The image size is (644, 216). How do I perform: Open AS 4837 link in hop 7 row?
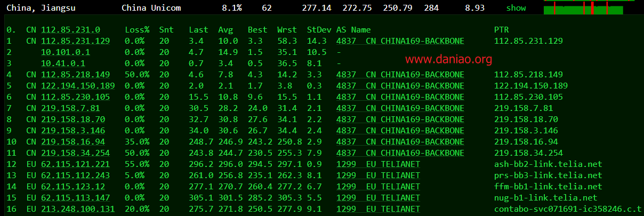[x=400, y=108]
